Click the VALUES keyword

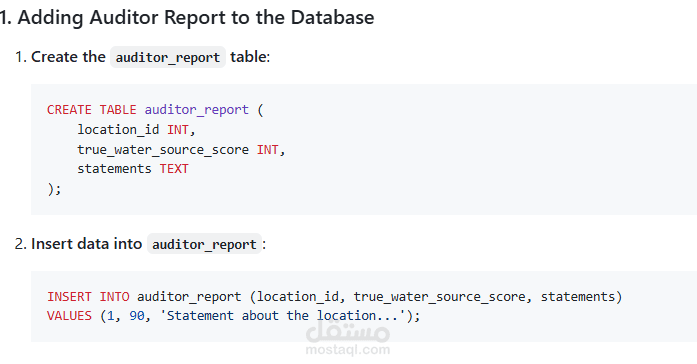click(x=69, y=316)
